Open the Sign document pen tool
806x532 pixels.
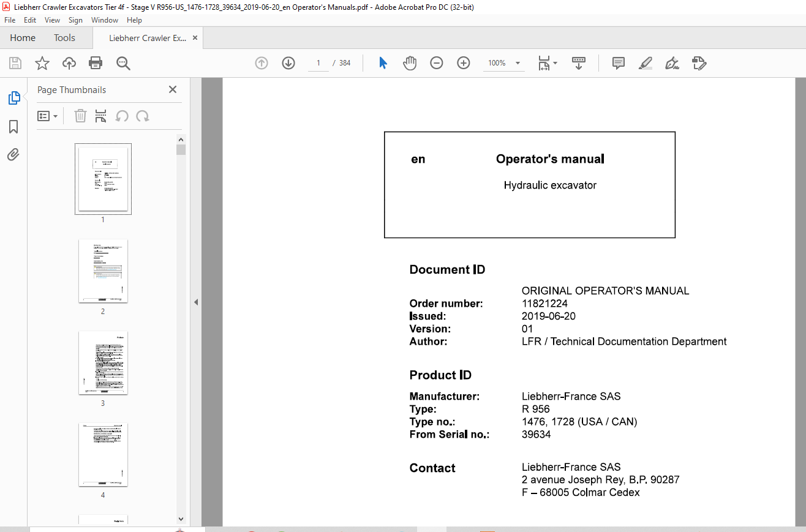point(672,63)
